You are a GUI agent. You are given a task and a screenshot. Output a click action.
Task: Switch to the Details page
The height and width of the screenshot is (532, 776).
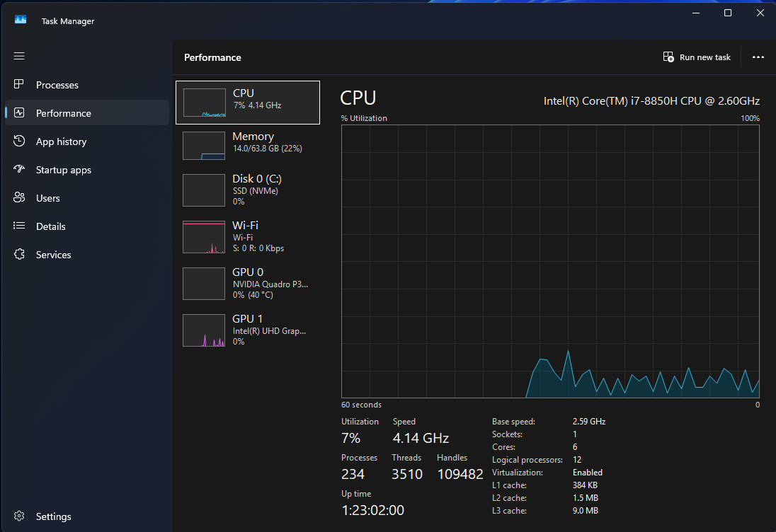[x=50, y=226]
